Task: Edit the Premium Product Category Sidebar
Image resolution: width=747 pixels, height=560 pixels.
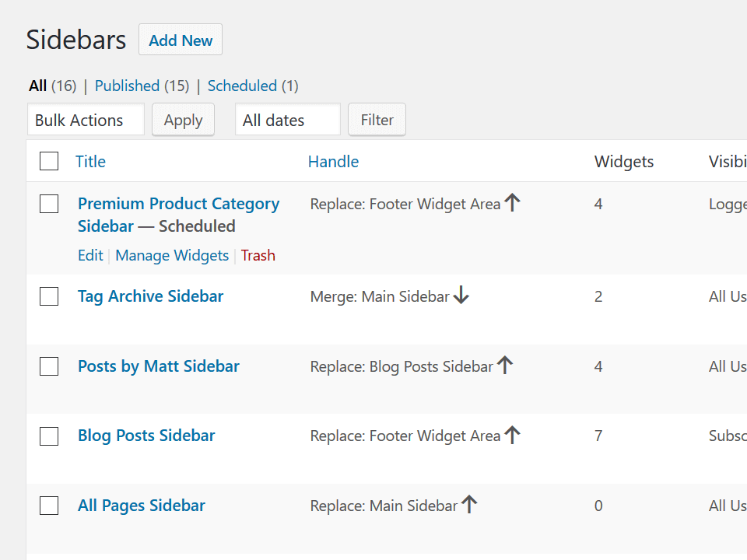Action: pos(90,255)
